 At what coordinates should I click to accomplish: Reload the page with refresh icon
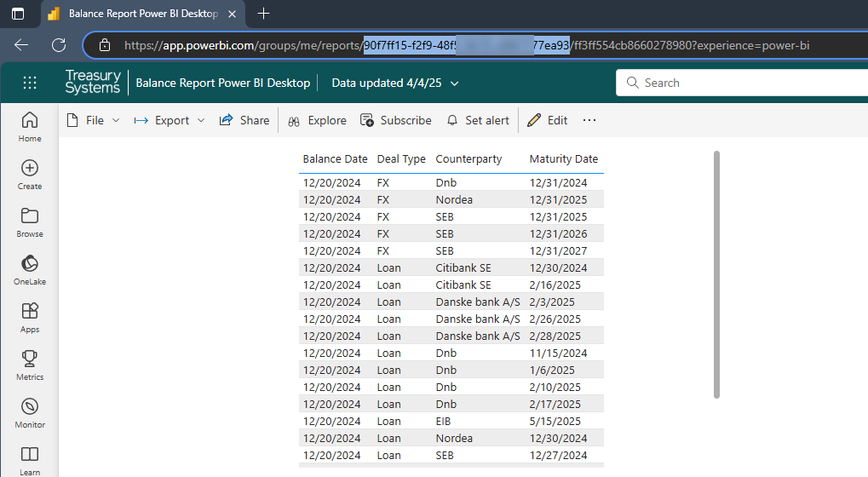click(x=59, y=45)
